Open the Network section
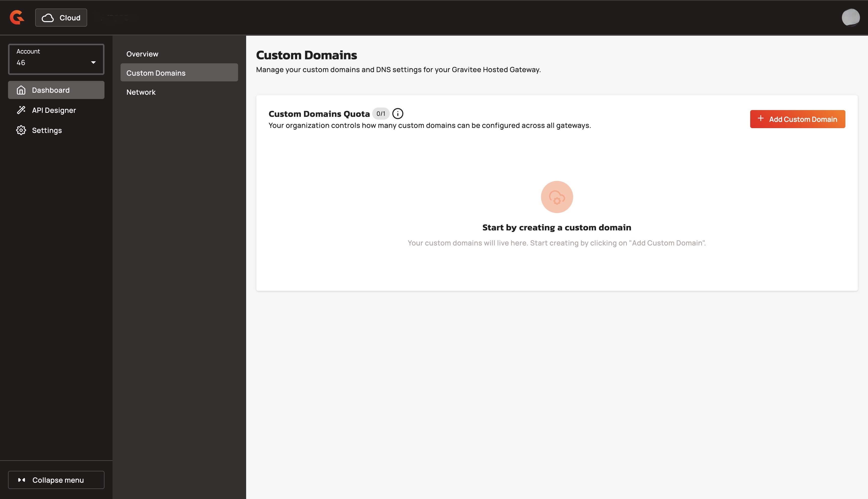The width and height of the screenshot is (868, 499). (141, 92)
